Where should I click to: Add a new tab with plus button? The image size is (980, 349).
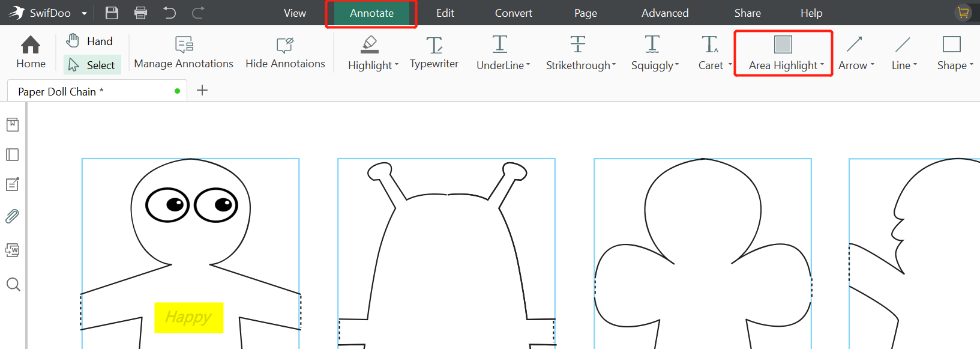pyautogui.click(x=202, y=90)
